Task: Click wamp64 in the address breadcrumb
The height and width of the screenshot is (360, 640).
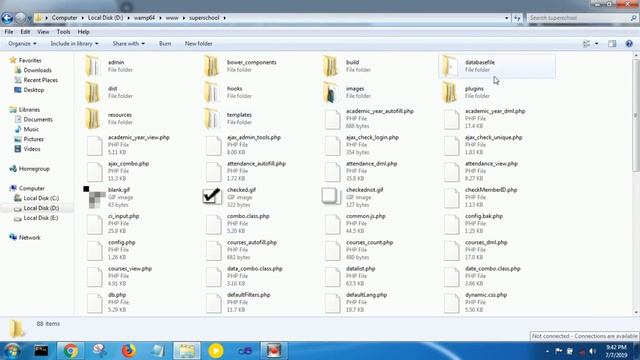Action: click(x=144, y=18)
